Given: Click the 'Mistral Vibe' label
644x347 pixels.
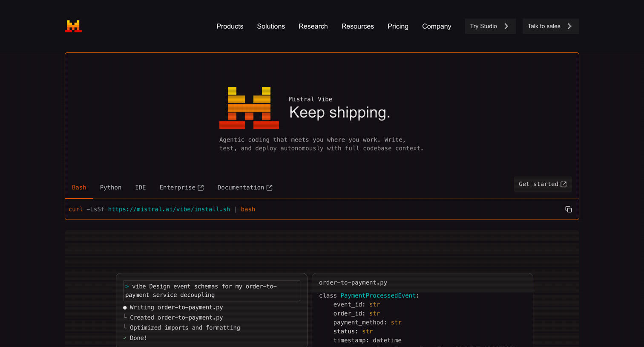Looking at the screenshot, I should [310, 99].
